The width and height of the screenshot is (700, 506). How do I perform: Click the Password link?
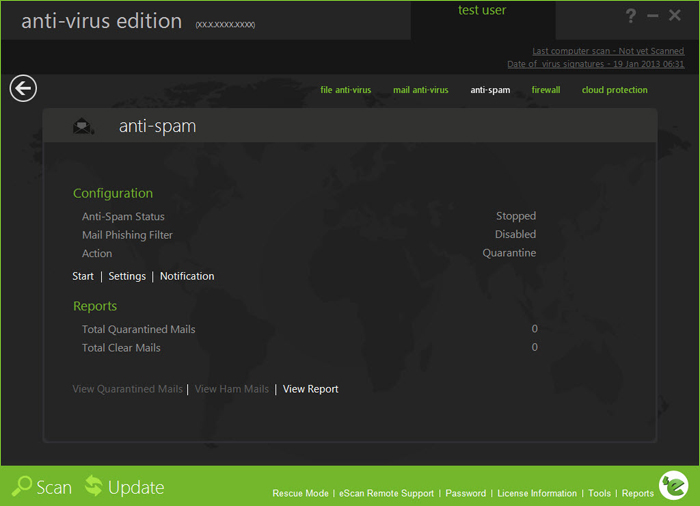[x=466, y=493]
